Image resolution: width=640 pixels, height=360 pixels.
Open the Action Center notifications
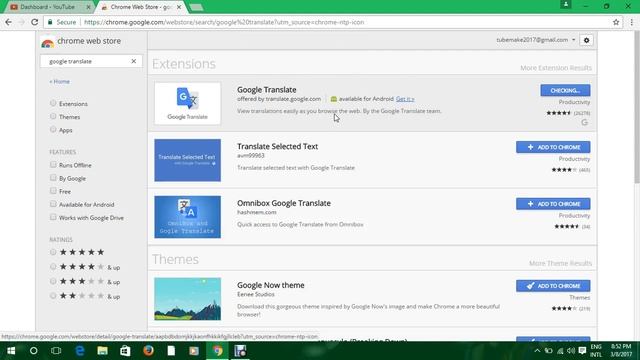582,351
